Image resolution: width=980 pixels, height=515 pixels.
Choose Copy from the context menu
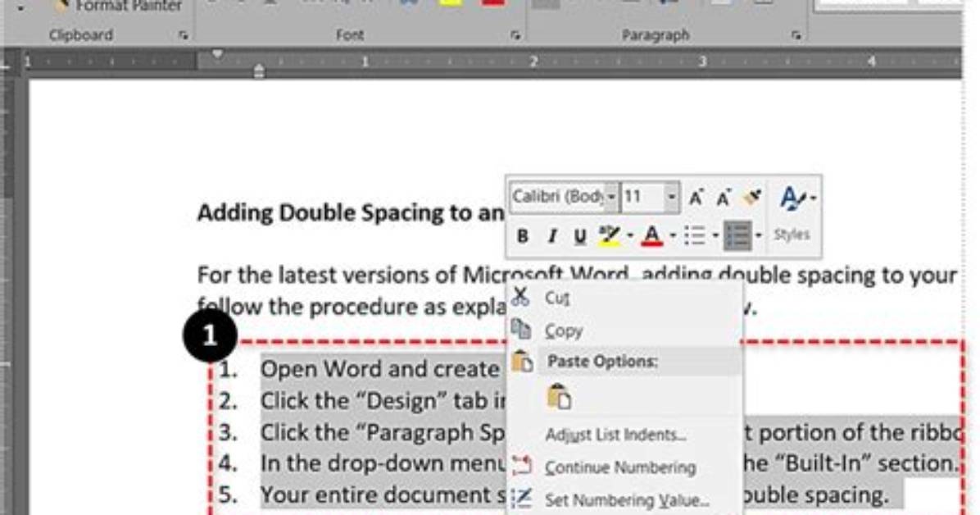pyautogui.click(x=625, y=330)
